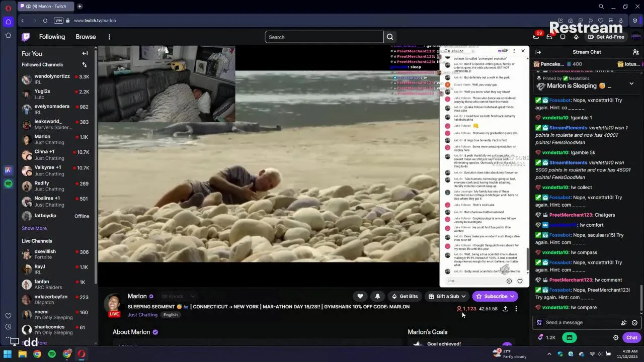Go back in browser history
The width and height of the screenshot is (644, 362).
tap(23, 21)
